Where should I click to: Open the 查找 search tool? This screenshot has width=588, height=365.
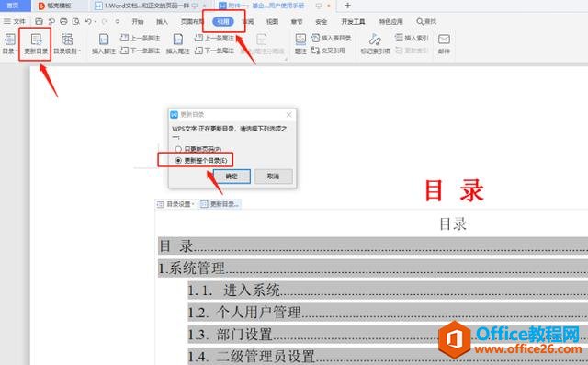click(426, 21)
